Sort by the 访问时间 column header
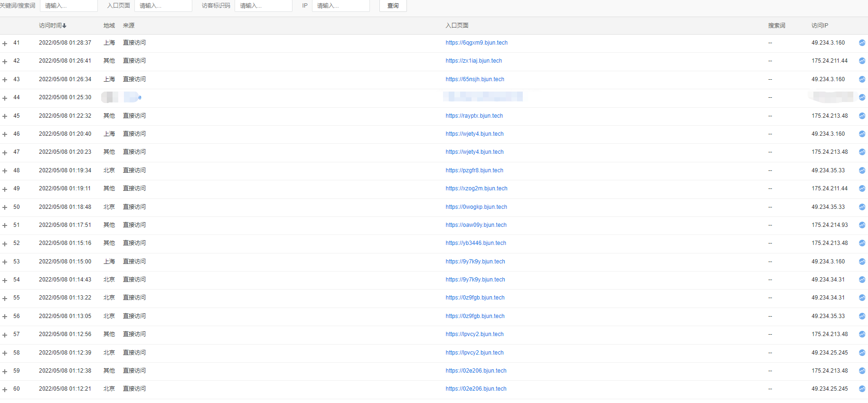This screenshot has height=403, width=868. pyautogui.click(x=52, y=26)
